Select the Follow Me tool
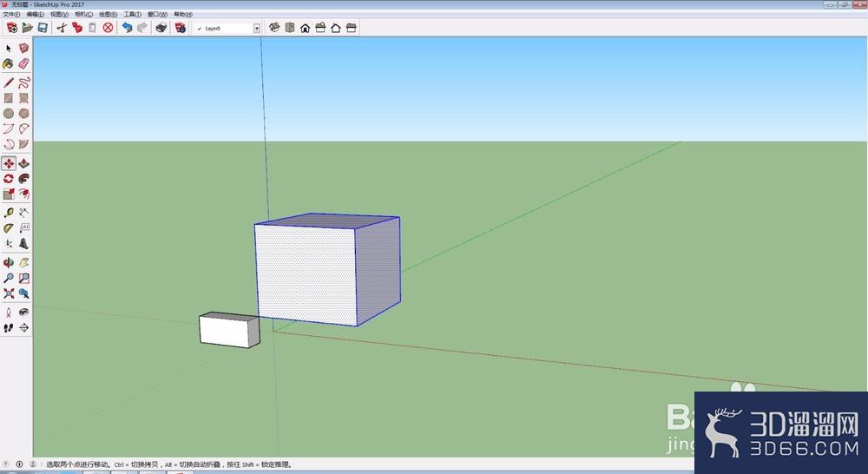The width and height of the screenshot is (868, 474). [23, 179]
